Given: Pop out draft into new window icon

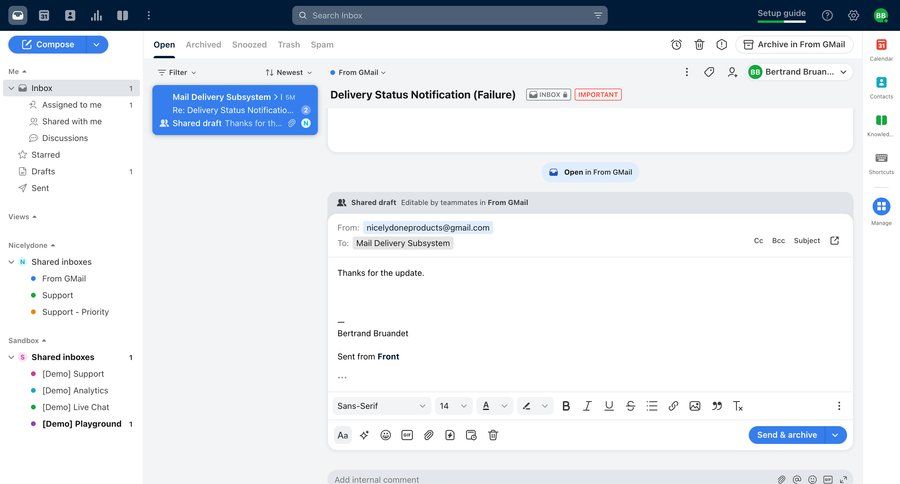Looking at the screenshot, I should tap(835, 241).
